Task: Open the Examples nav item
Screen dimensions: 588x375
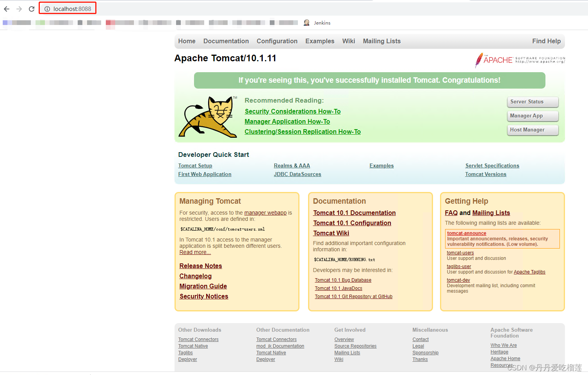Action: [x=320, y=41]
